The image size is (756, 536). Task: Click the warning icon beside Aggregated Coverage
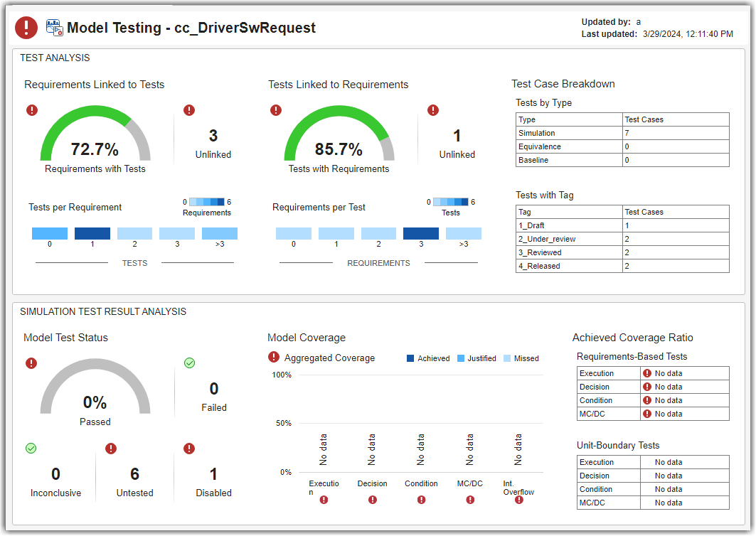click(x=274, y=358)
